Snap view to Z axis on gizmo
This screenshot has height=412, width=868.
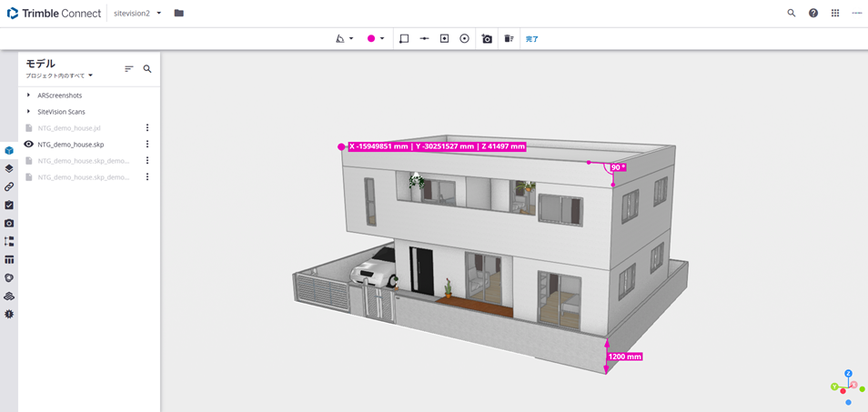[x=848, y=374]
